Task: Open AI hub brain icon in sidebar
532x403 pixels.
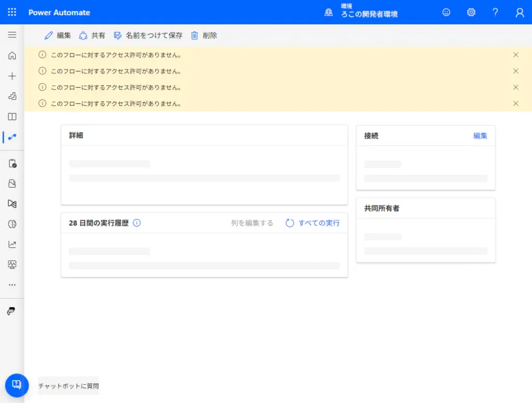Action: coord(12,224)
